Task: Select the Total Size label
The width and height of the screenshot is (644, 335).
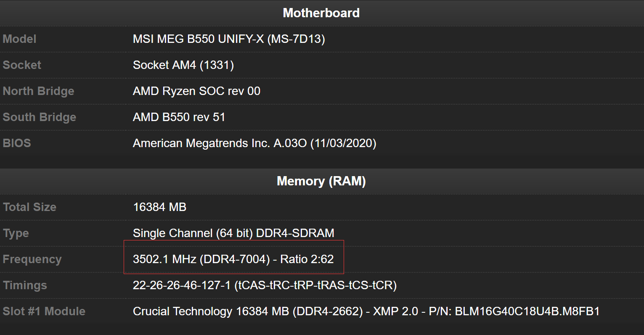Action: 29,207
